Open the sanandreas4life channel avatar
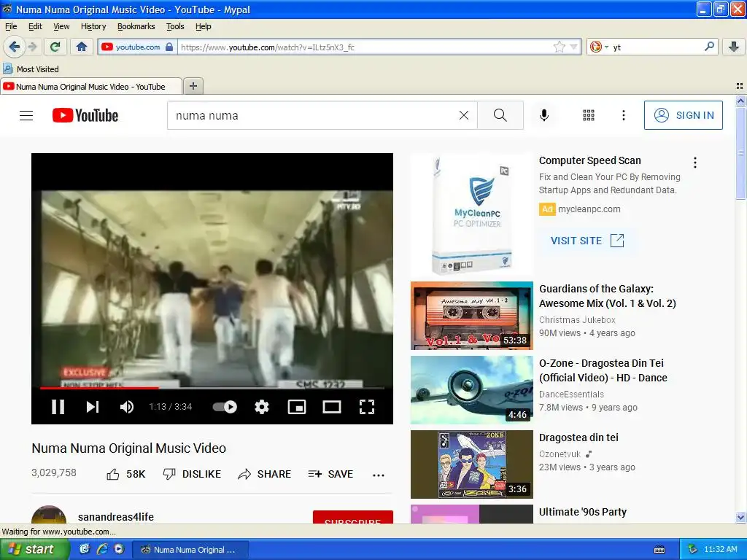The image size is (747, 560). [x=49, y=516]
